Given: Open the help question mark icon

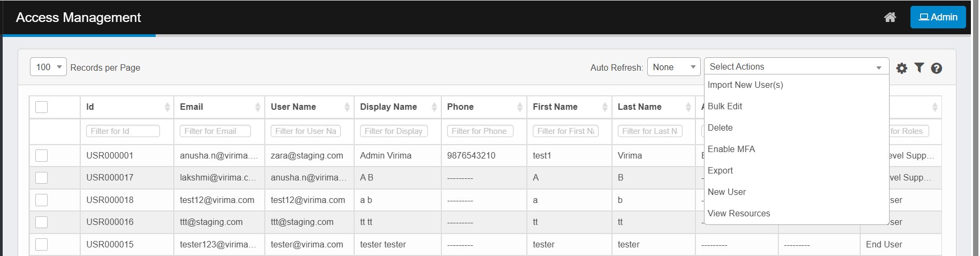Looking at the screenshot, I should (936, 68).
